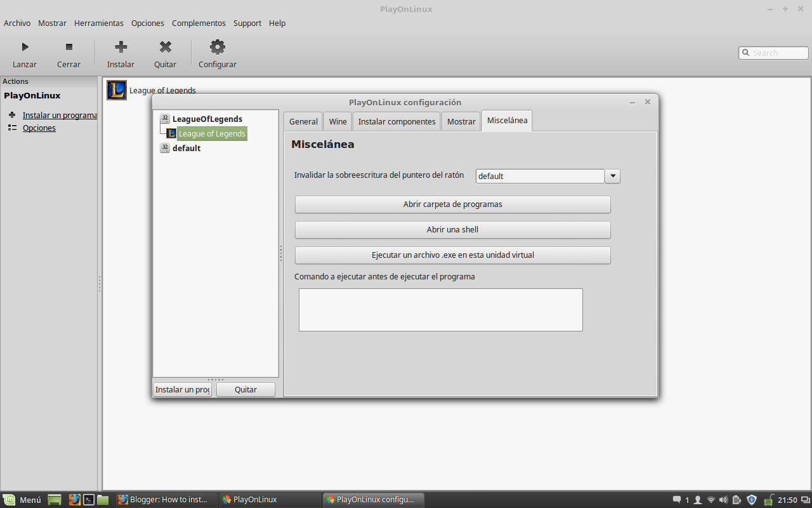The height and width of the screenshot is (508, 812).
Task: Open the Opciones menu in the menu bar
Action: [x=148, y=23]
